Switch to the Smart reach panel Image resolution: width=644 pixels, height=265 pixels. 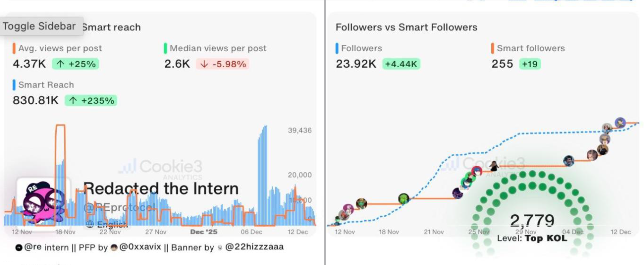pos(111,27)
